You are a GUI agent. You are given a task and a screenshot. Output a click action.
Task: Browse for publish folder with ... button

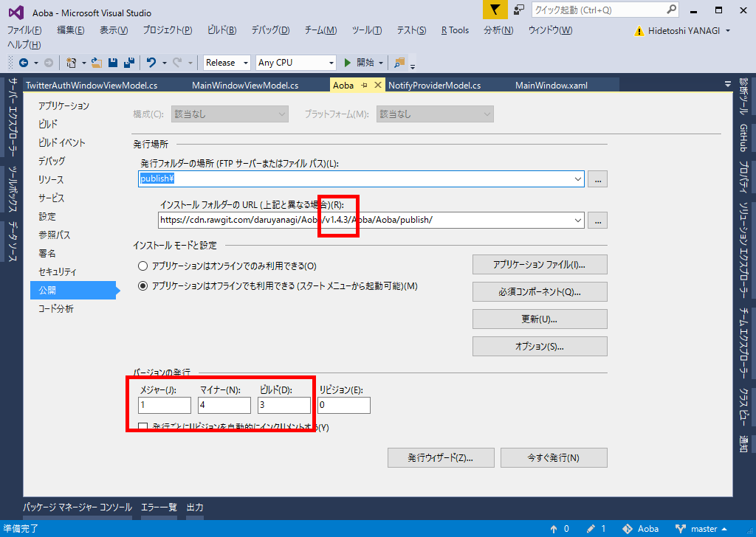(598, 179)
